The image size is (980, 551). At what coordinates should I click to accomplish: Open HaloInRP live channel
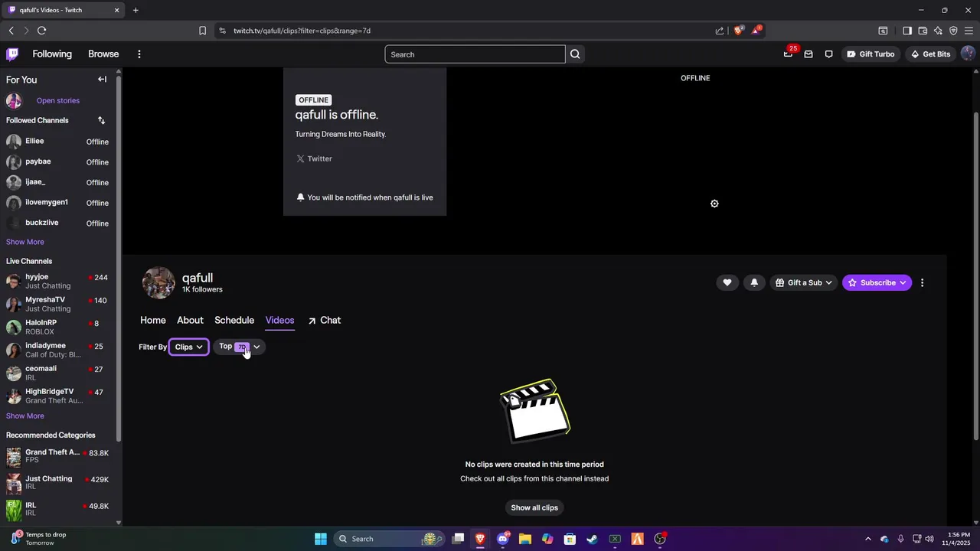click(58, 327)
